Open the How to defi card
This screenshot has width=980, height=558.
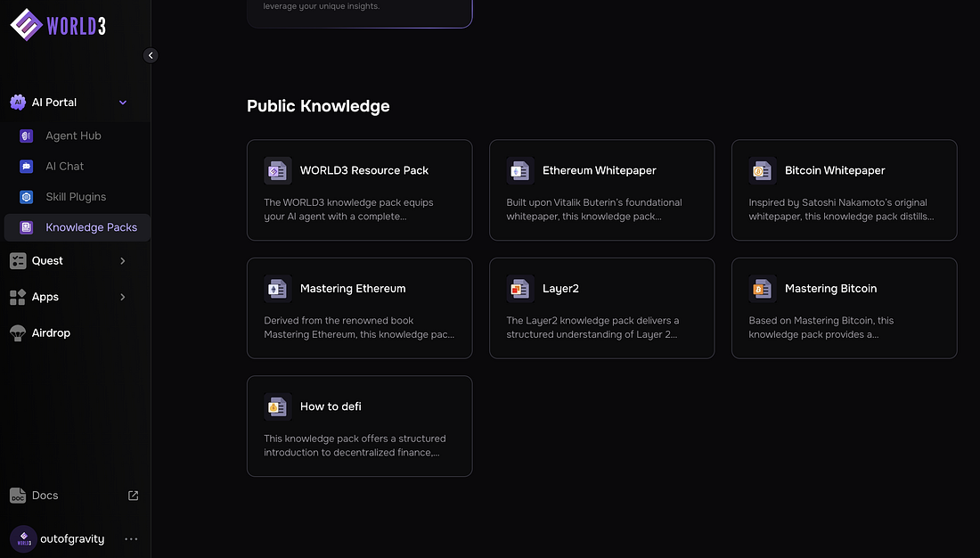pos(359,425)
